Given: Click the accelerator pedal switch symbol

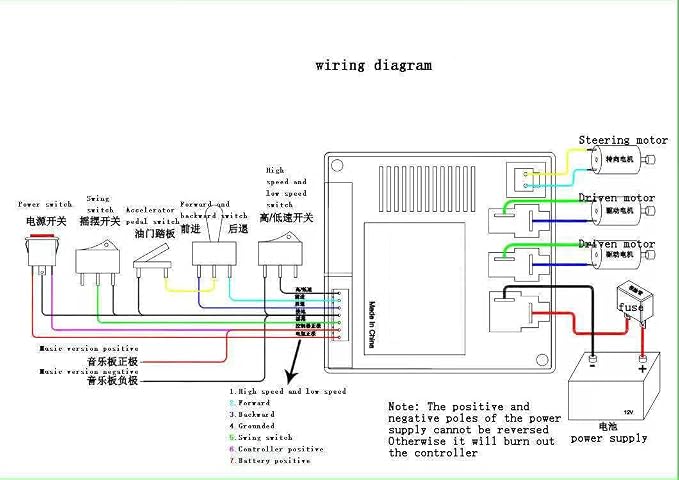Looking at the screenshot, I should click(x=152, y=261).
